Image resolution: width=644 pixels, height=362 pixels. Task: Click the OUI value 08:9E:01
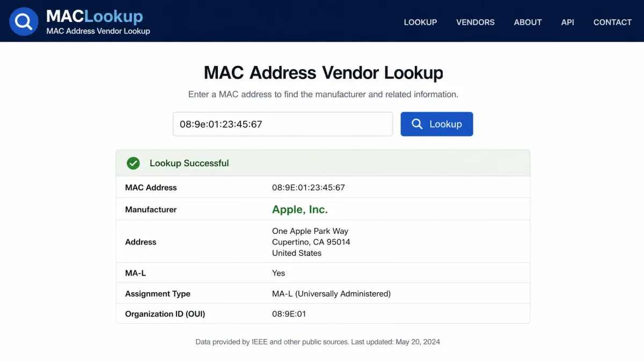tap(289, 314)
